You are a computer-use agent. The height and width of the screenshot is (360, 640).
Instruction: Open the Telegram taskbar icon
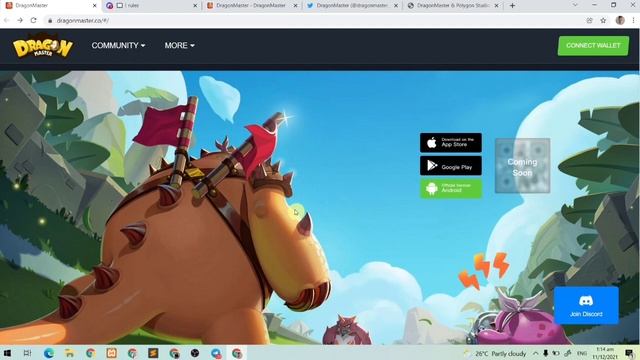(216, 353)
